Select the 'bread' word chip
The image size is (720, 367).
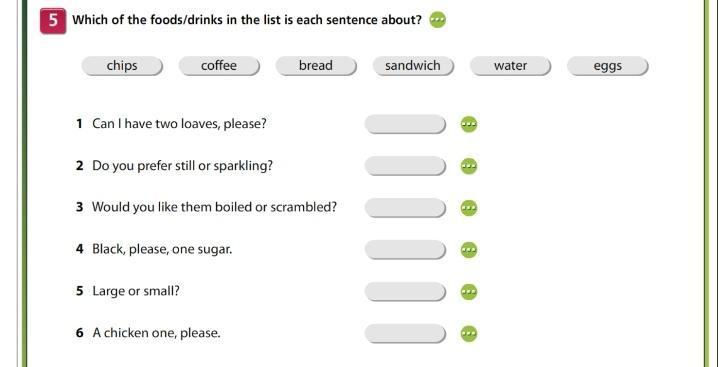pyautogui.click(x=316, y=66)
